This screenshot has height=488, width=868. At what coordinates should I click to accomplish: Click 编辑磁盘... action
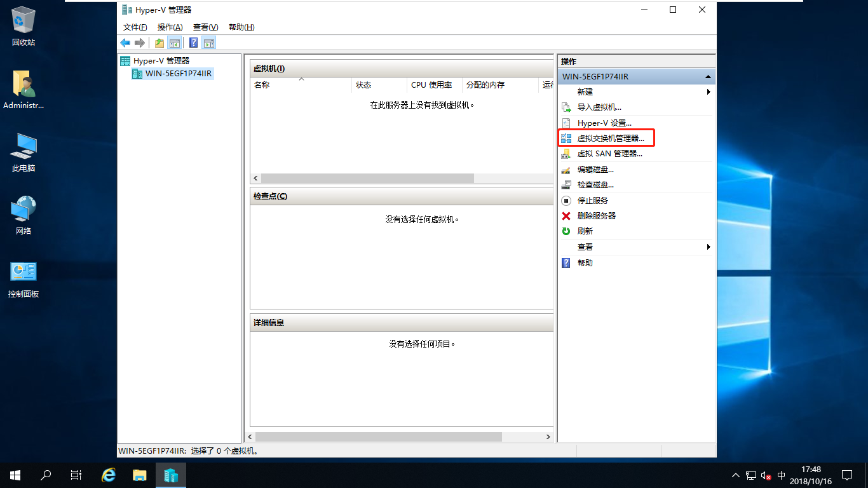point(595,170)
